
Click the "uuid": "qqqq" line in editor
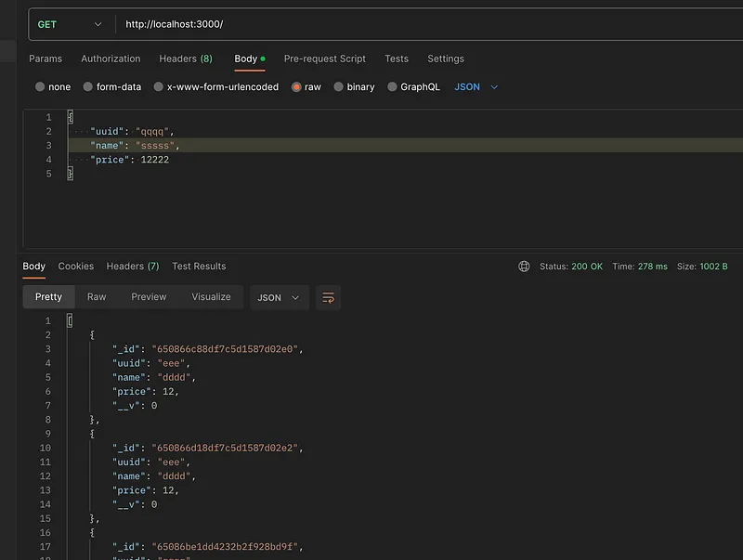(132, 131)
